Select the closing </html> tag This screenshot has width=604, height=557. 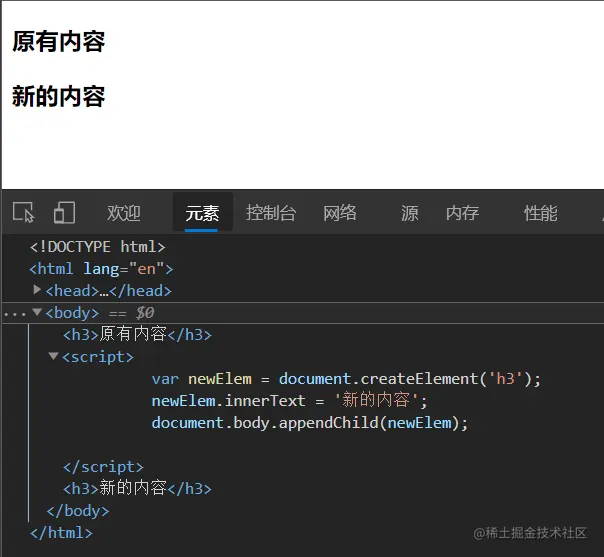click(x=61, y=533)
